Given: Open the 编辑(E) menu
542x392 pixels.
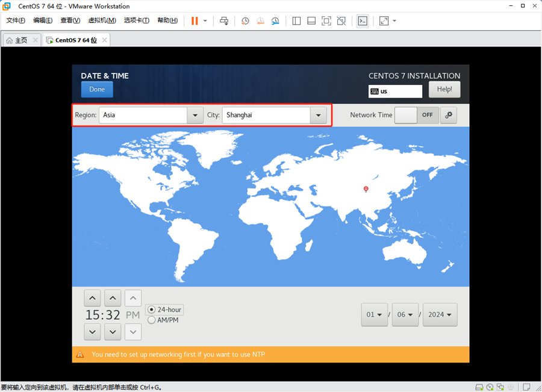Looking at the screenshot, I should (43, 20).
